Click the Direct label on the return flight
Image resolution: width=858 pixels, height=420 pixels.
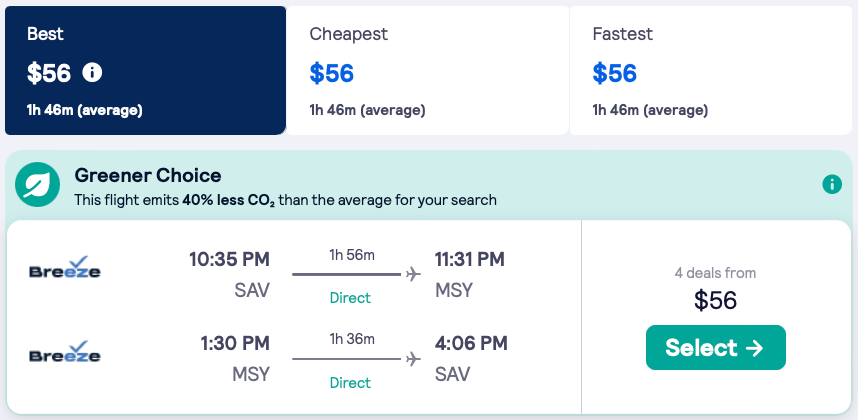pos(350,383)
